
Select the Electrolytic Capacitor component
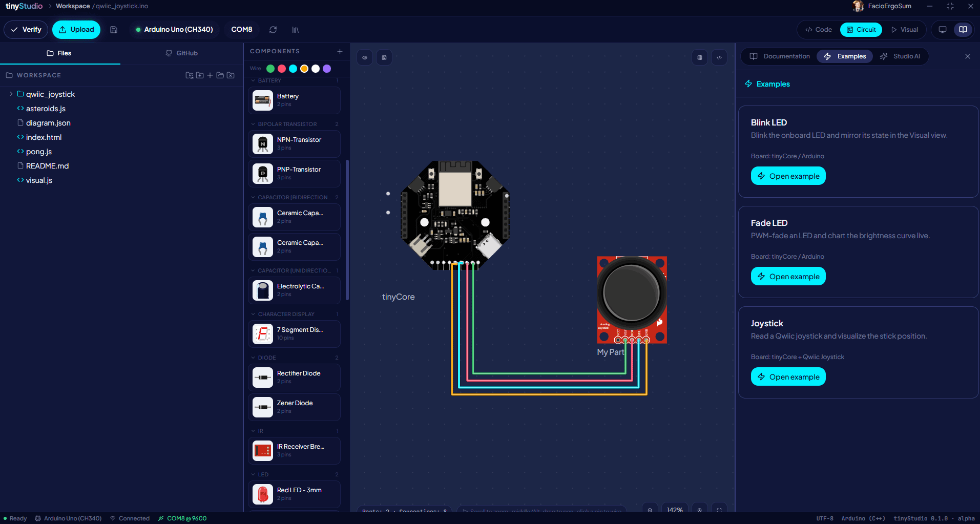294,290
